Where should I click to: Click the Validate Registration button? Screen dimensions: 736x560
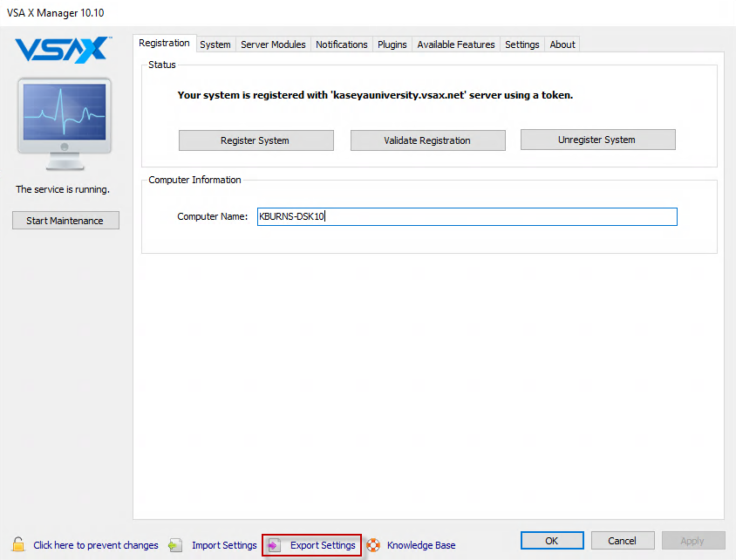pos(427,140)
